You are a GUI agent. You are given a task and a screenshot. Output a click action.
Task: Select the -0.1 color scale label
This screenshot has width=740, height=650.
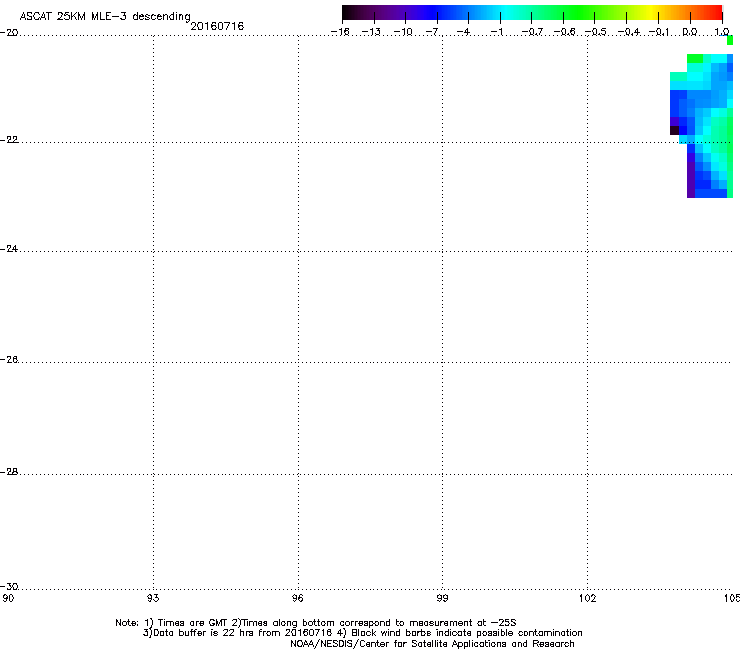coord(659,32)
